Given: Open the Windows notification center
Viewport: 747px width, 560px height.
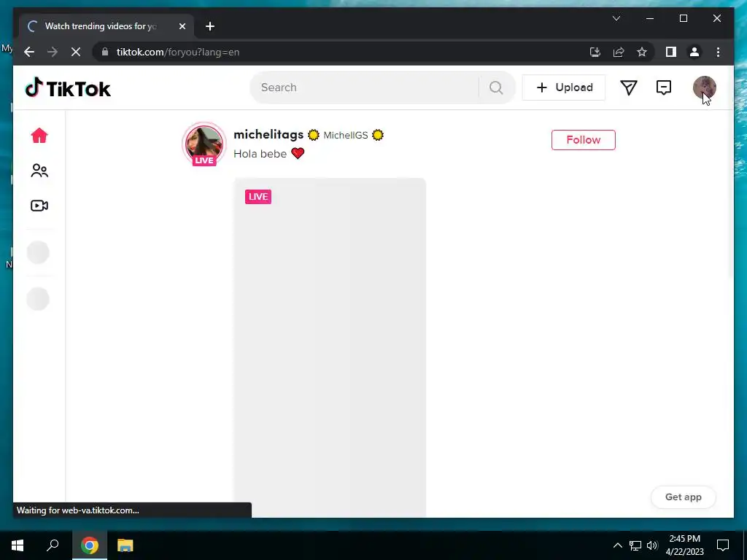Looking at the screenshot, I should click(x=723, y=545).
